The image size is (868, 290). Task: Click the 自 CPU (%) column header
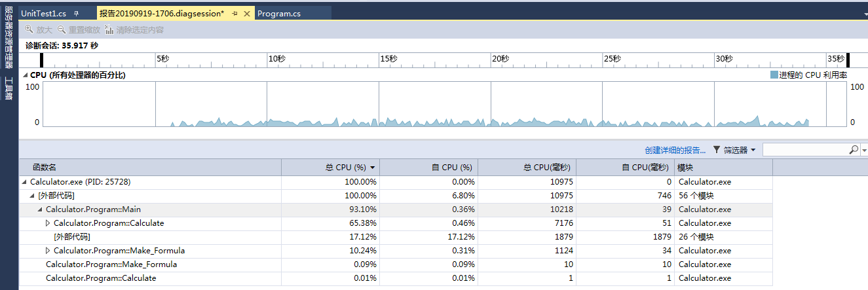[x=429, y=168]
